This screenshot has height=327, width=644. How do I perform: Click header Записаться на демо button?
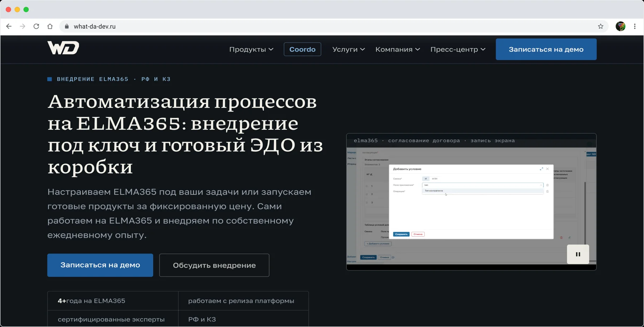[x=546, y=49]
